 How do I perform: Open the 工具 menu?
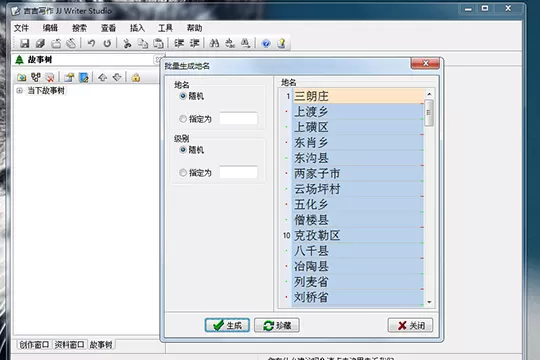(165, 28)
